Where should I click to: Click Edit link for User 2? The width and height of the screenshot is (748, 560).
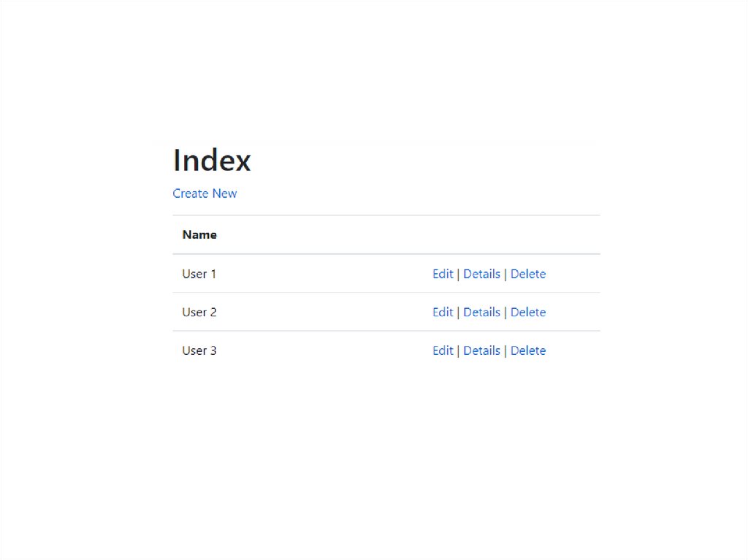[443, 312]
